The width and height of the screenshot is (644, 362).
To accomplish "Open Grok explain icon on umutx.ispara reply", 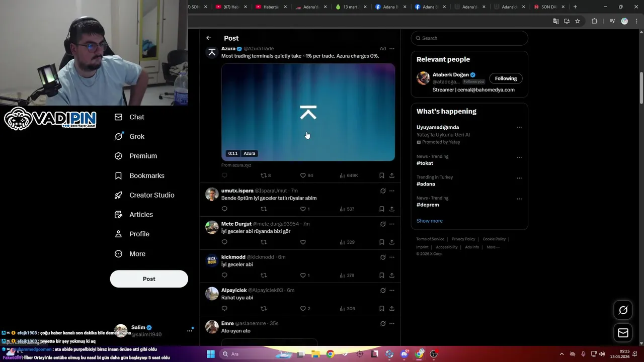I will (383, 191).
